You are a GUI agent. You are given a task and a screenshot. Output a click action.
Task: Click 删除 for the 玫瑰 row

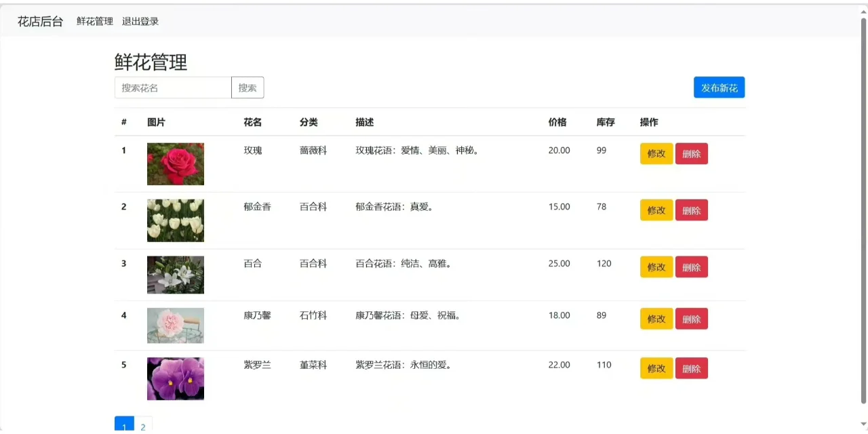pyautogui.click(x=691, y=153)
